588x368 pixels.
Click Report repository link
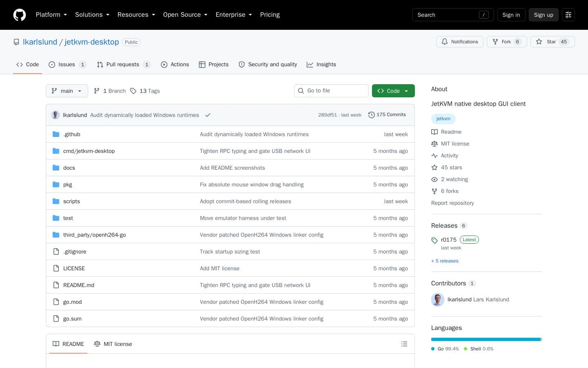click(x=452, y=203)
